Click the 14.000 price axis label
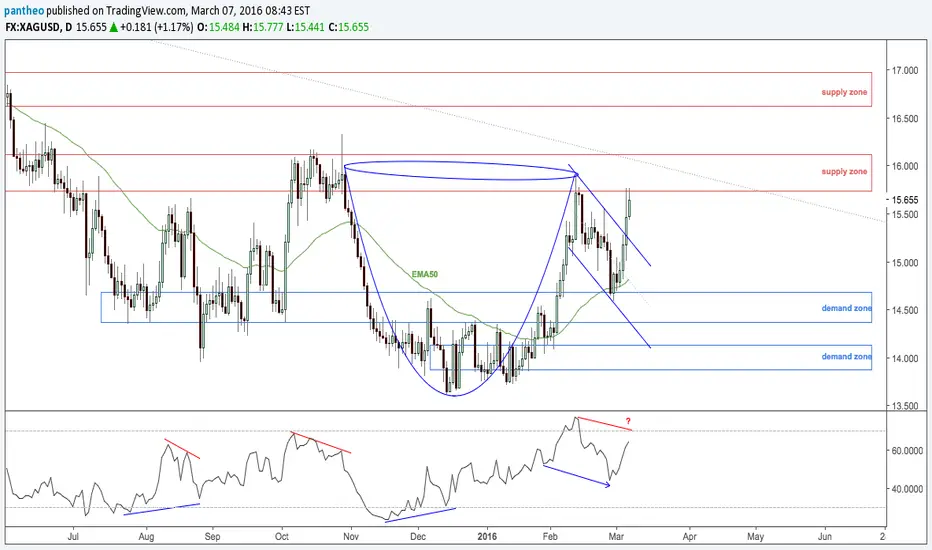Viewport: 932px width, 550px height. (x=905, y=358)
